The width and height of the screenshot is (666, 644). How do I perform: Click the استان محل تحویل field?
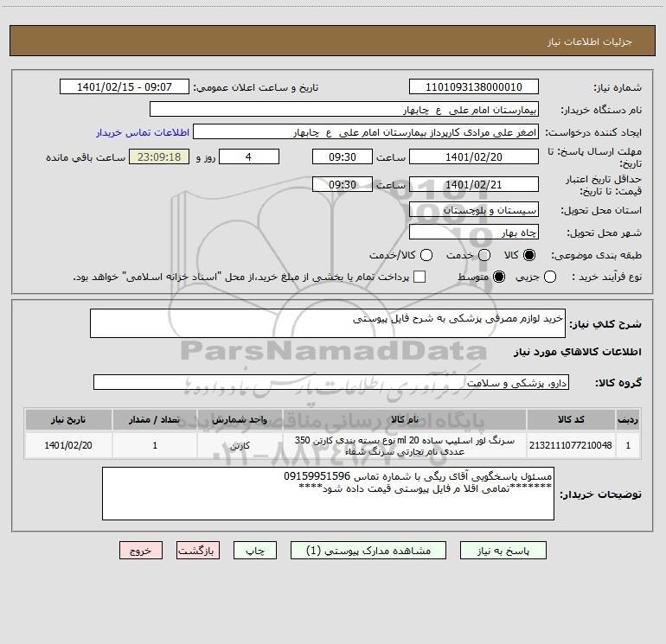click(474, 209)
